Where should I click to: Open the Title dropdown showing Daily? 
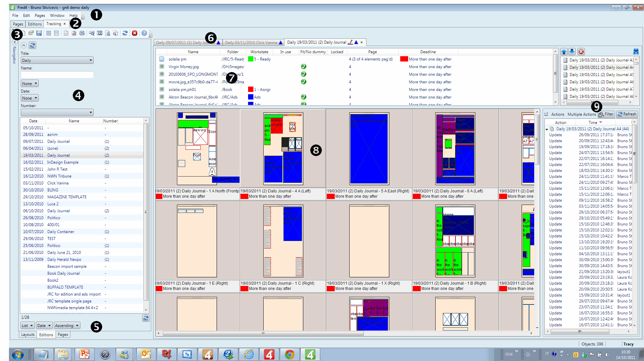pos(57,60)
